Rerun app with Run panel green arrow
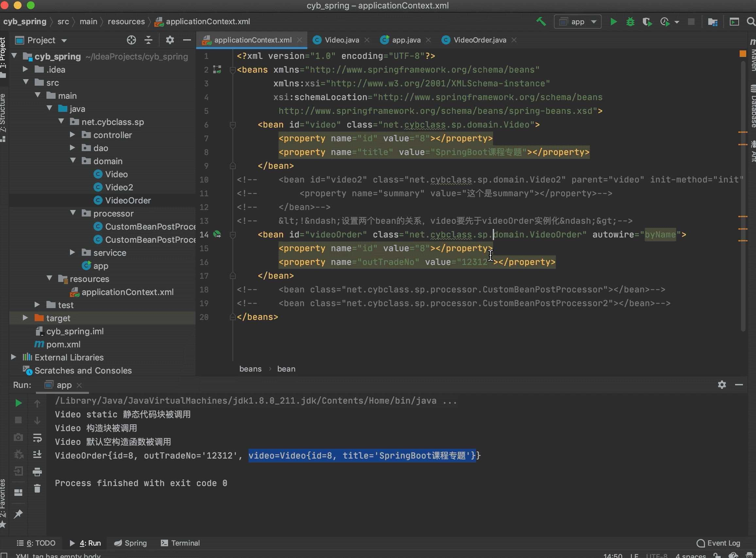756x558 pixels. click(19, 403)
